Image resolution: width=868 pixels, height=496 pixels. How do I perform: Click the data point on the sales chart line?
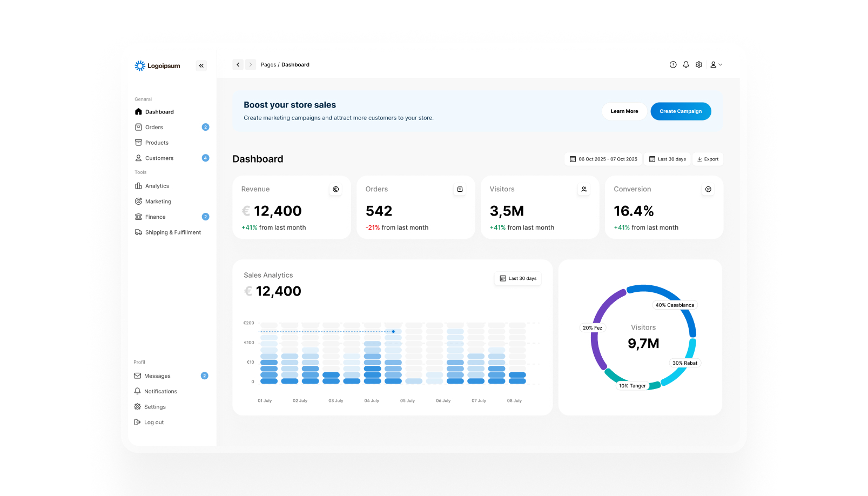click(393, 332)
